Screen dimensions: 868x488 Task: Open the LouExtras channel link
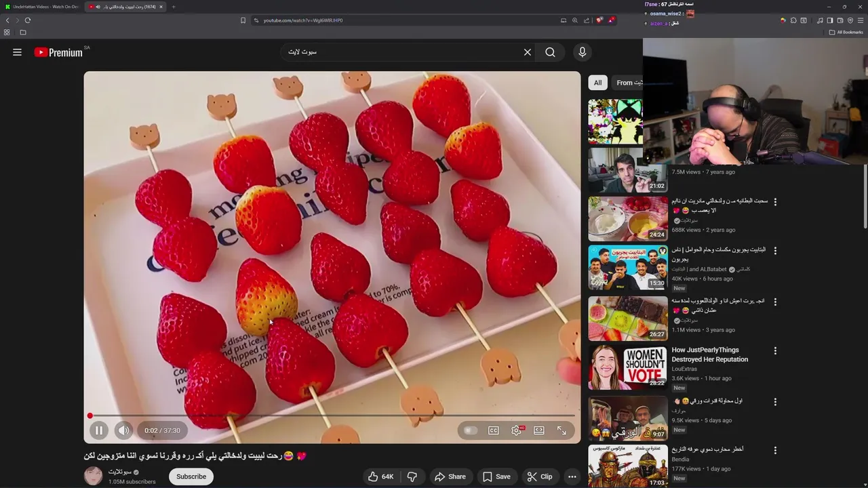tap(684, 369)
